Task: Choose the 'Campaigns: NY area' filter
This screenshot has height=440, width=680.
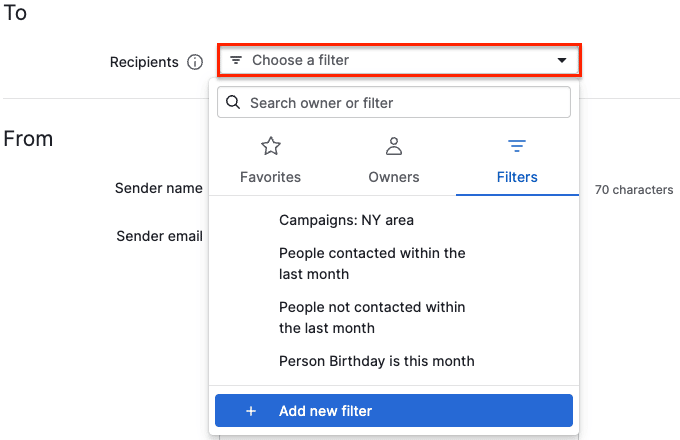Action: tap(346, 220)
